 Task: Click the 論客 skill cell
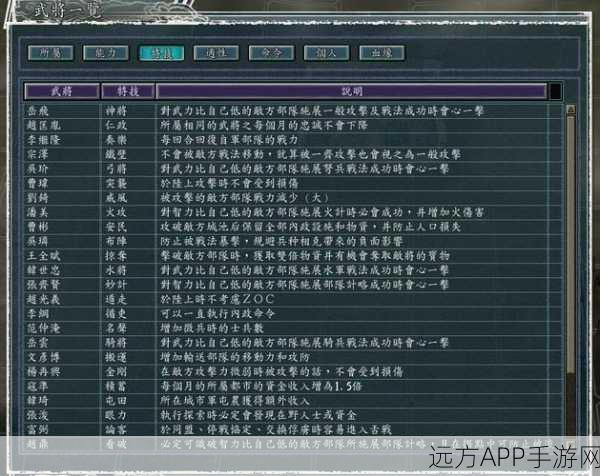point(116,429)
